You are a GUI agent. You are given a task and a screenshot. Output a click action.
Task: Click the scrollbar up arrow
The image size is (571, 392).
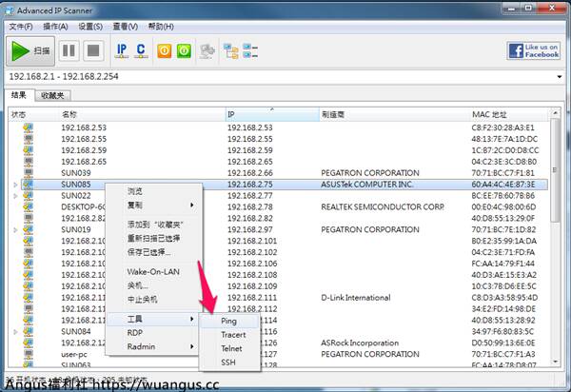[x=555, y=113]
